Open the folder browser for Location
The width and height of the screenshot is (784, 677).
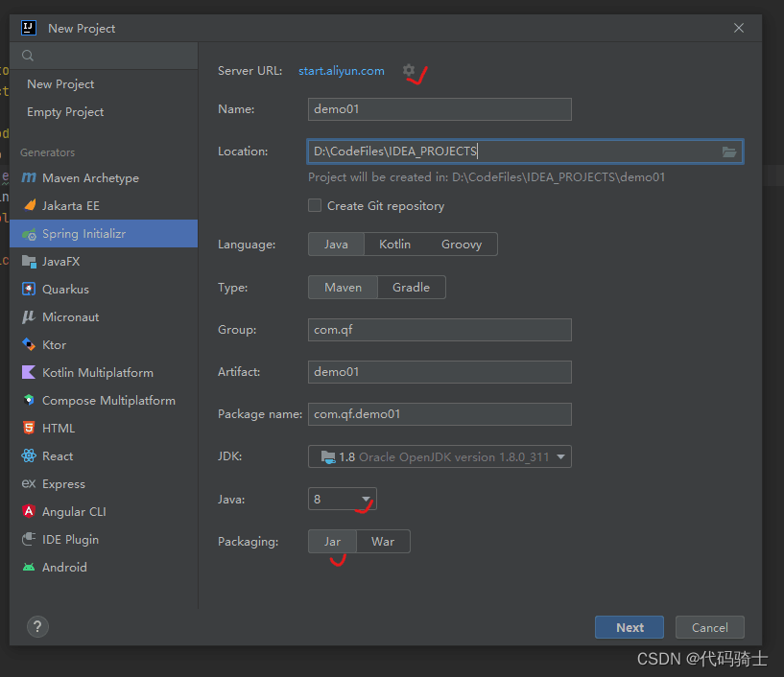(x=729, y=151)
